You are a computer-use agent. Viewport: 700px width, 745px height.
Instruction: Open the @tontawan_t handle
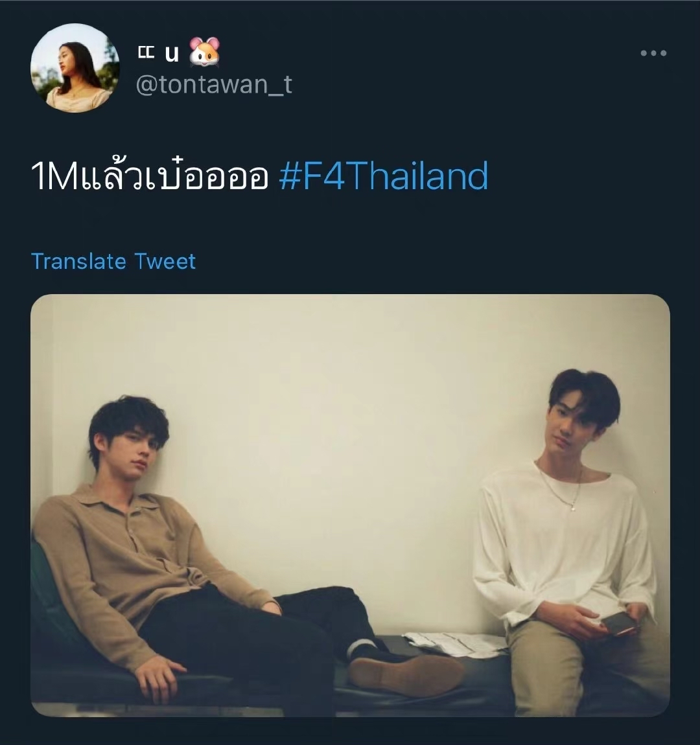[x=214, y=85]
